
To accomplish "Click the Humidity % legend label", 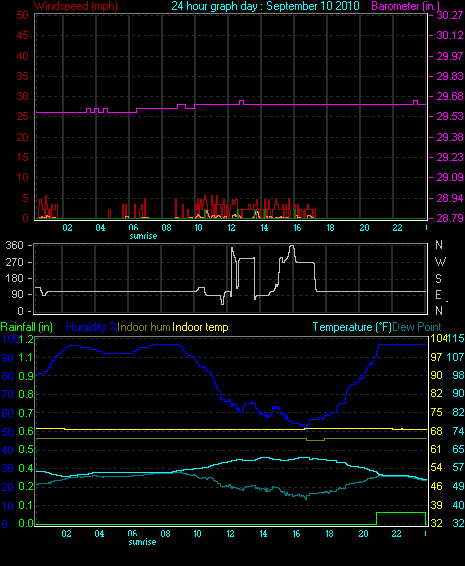I will tap(92, 327).
